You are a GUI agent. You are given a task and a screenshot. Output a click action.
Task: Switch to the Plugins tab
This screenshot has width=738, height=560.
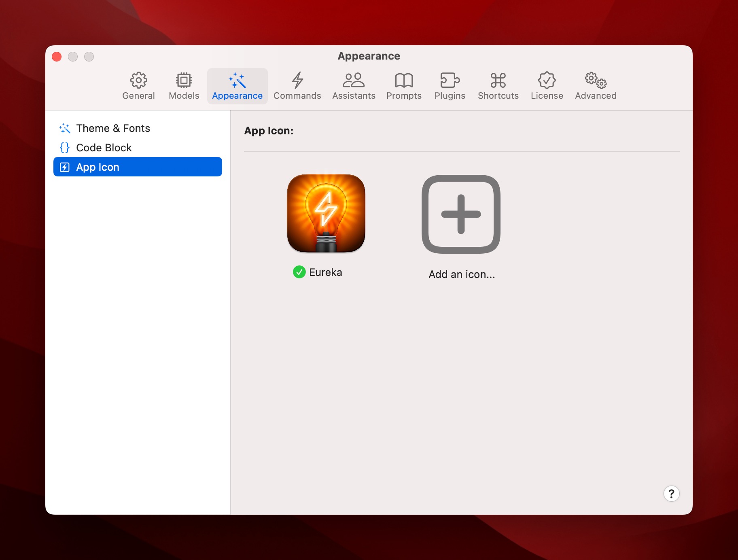450,86
